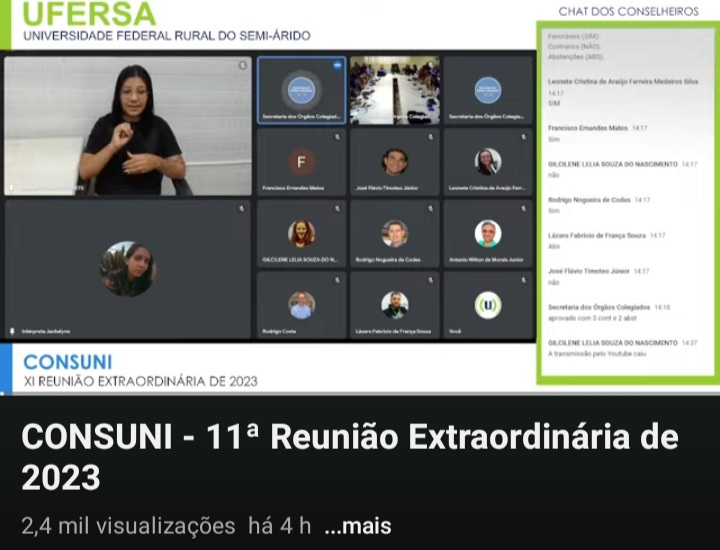The image size is (720, 550).
Task: Click GILCILENE's 'não' chat message at 14:17
Action: pos(554,175)
